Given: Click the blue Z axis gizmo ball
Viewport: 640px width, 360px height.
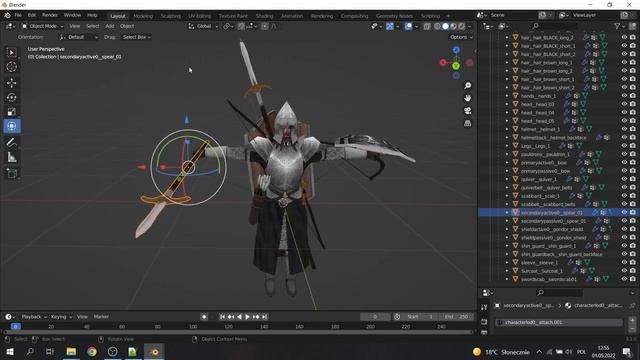Looking at the screenshot, I should tap(456, 50).
